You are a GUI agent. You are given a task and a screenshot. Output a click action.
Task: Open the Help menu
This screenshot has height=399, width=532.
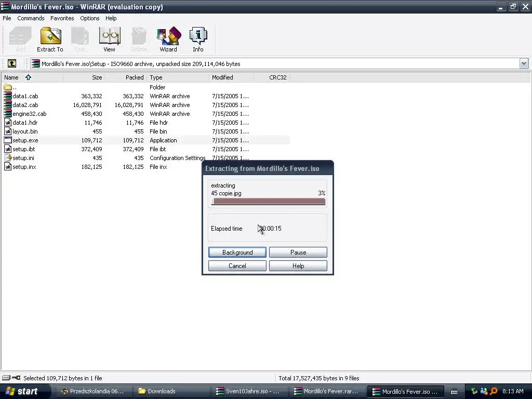point(111,18)
